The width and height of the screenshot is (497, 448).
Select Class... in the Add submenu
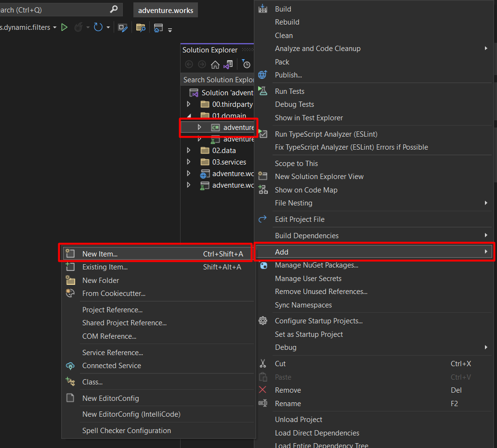point(92,382)
